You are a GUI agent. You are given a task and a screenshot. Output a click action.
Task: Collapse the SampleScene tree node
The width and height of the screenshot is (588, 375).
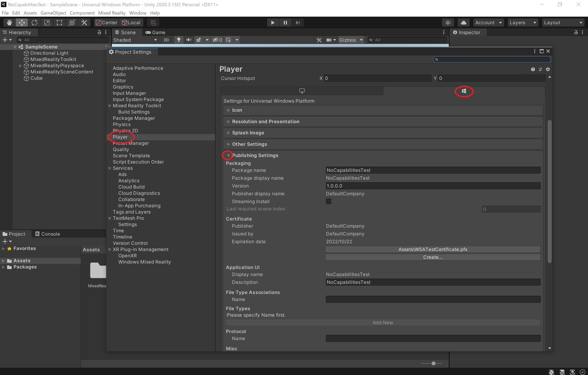tap(15, 47)
